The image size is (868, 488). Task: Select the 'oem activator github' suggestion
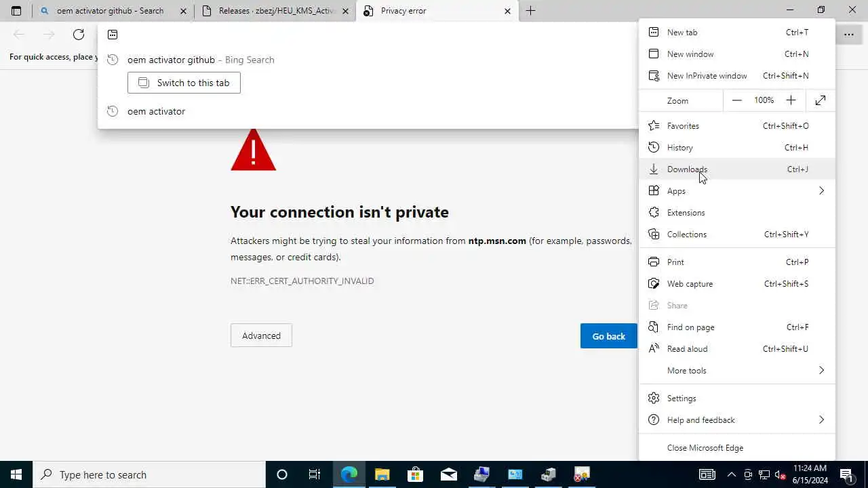coord(368,60)
